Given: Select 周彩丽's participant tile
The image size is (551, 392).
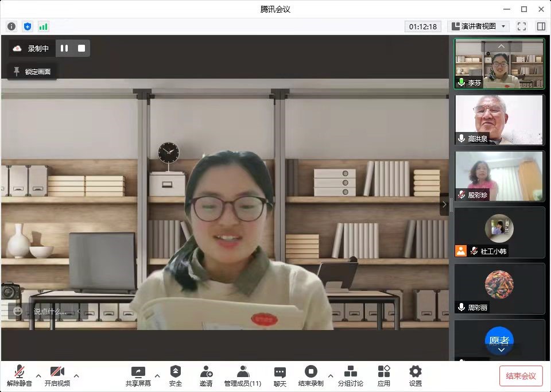Looking at the screenshot, I should (499, 288).
